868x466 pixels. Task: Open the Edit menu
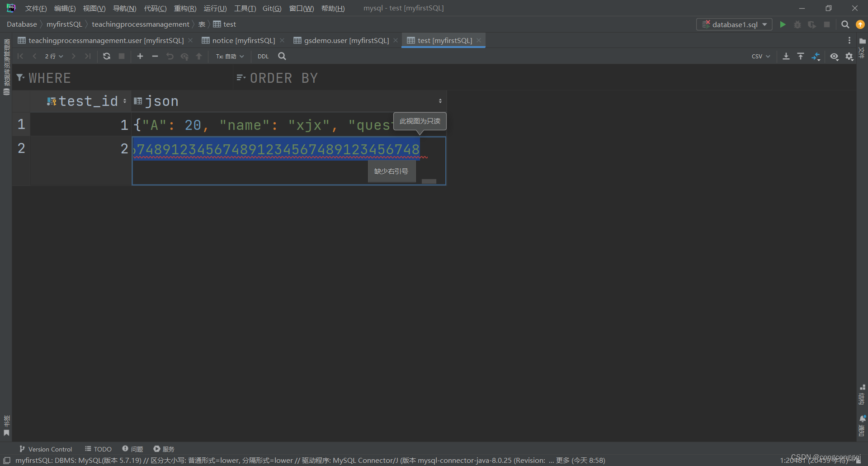(65, 8)
